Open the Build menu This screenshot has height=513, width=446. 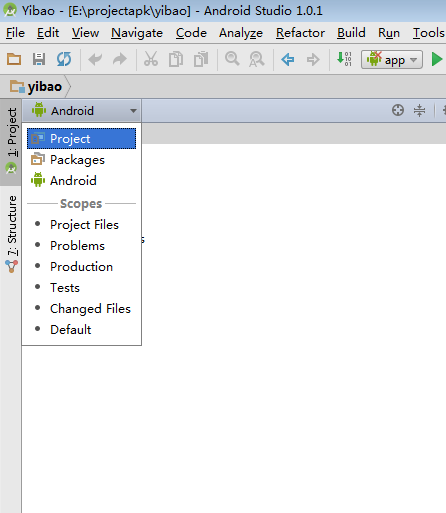351,33
